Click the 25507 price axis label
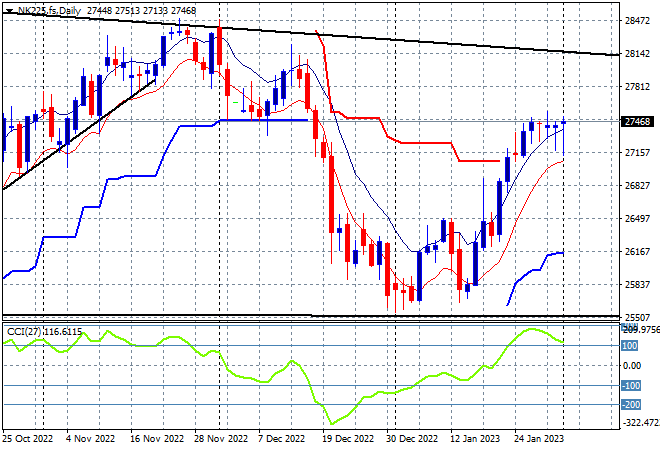This screenshot has width=660, height=450. (637, 317)
